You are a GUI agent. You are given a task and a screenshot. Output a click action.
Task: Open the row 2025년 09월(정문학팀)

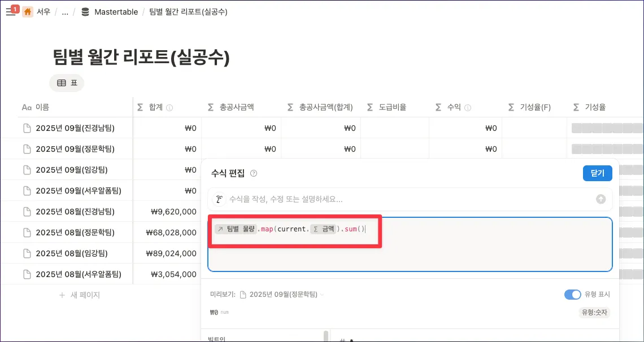75,149
